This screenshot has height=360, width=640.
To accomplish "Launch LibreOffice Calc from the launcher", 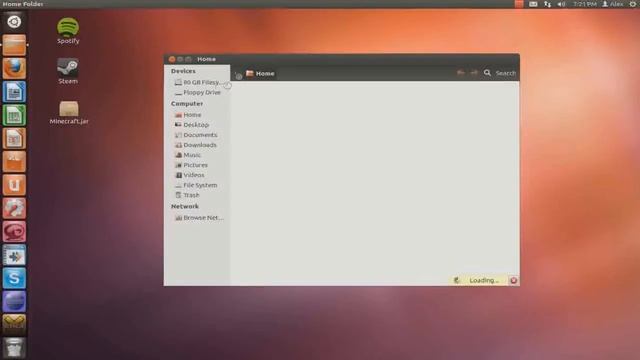I will 14,115.
